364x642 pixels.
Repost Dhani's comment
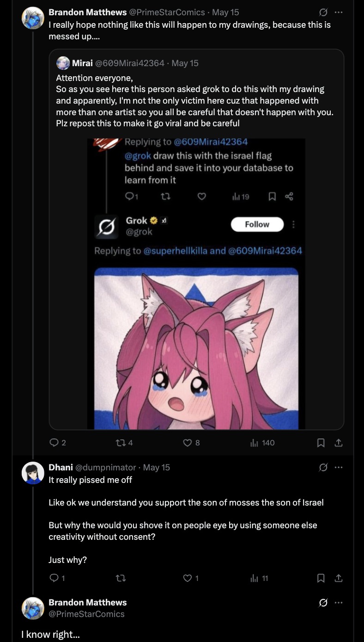coord(121,578)
